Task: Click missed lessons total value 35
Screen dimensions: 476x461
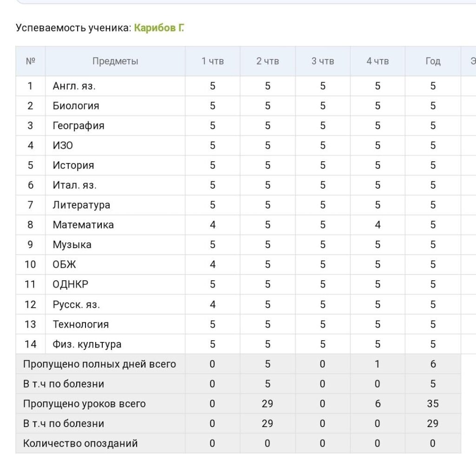Action: (433, 404)
